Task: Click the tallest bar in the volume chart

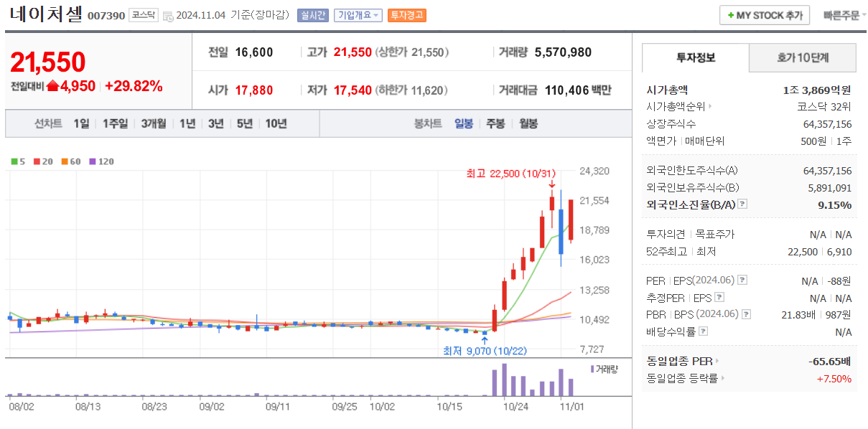Action: click(504, 379)
